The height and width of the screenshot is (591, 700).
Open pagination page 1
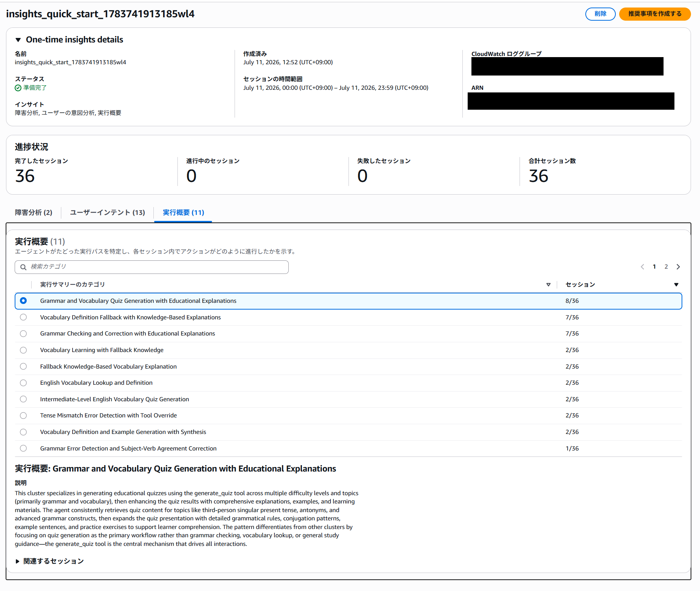tap(655, 267)
